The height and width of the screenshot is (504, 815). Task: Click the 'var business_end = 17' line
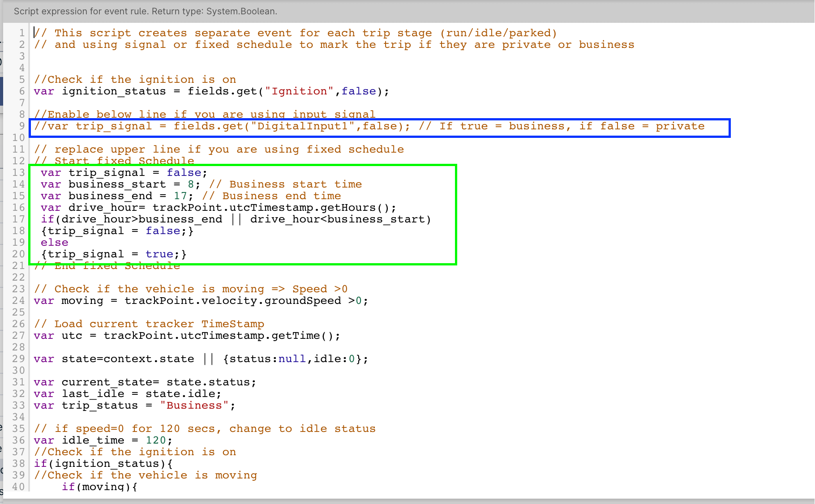coord(191,196)
